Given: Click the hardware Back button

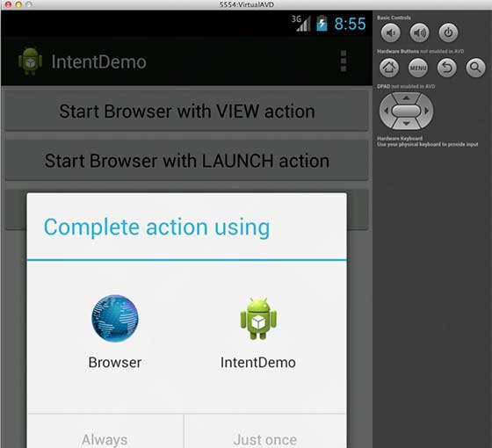Looking at the screenshot, I should (447, 68).
